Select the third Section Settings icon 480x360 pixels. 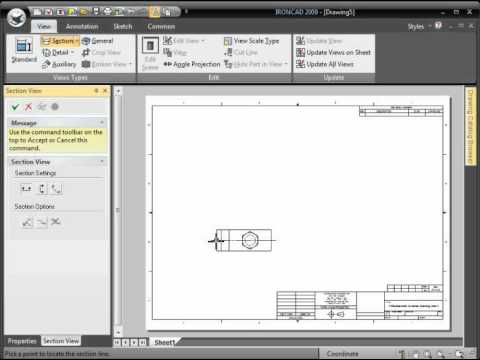click(57, 189)
